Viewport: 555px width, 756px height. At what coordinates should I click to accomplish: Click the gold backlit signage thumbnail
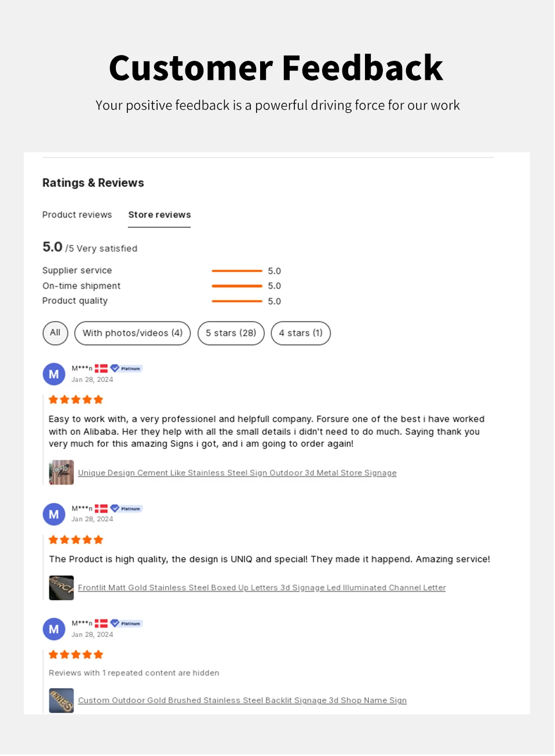click(61, 700)
